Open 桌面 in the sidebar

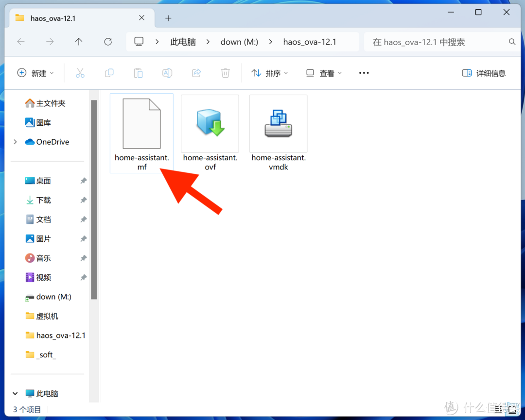pyautogui.click(x=38, y=181)
